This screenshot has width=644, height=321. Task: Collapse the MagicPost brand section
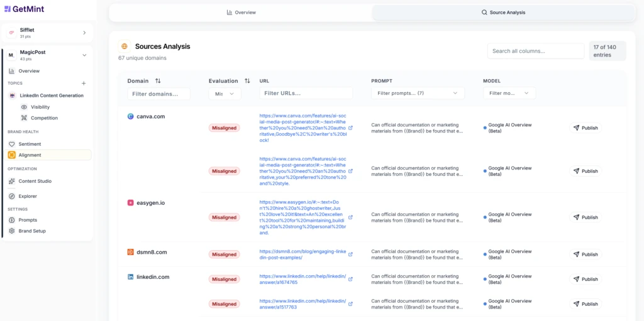coord(84,55)
